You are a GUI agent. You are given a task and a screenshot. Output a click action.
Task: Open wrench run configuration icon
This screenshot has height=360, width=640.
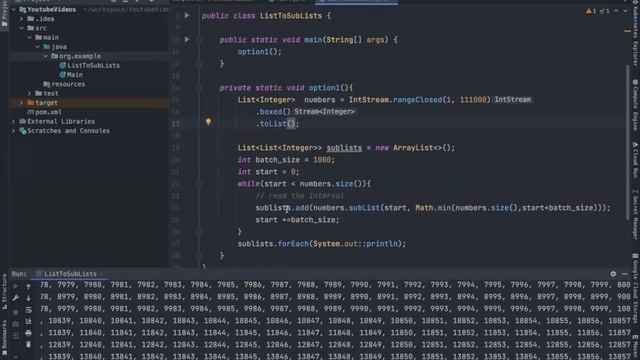pos(16,298)
